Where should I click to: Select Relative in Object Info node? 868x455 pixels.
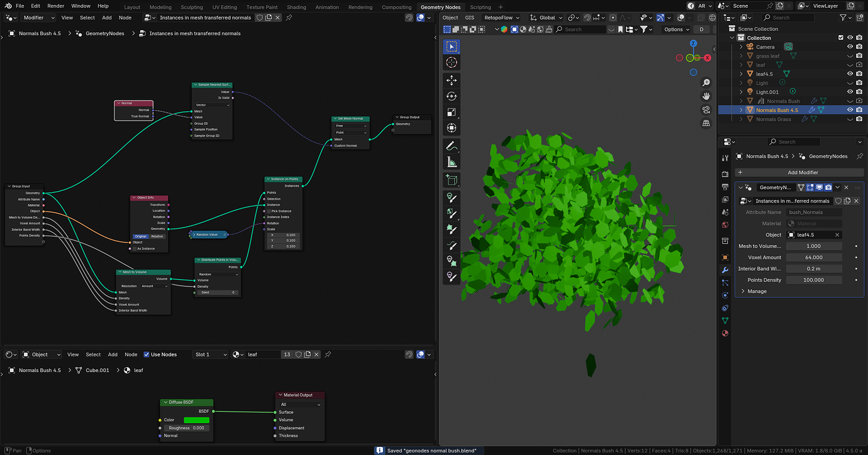click(157, 236)
